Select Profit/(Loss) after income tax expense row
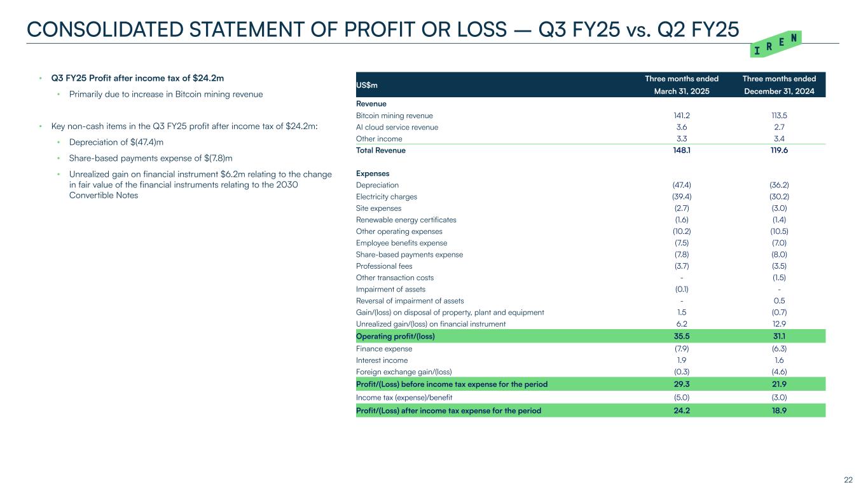868x488 pixels. coord(588,410)
